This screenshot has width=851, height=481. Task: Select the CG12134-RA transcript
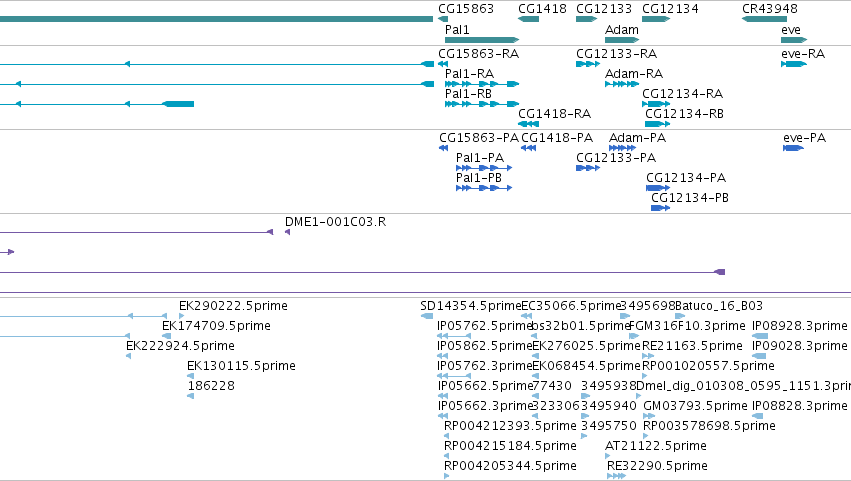pos(656,104)
